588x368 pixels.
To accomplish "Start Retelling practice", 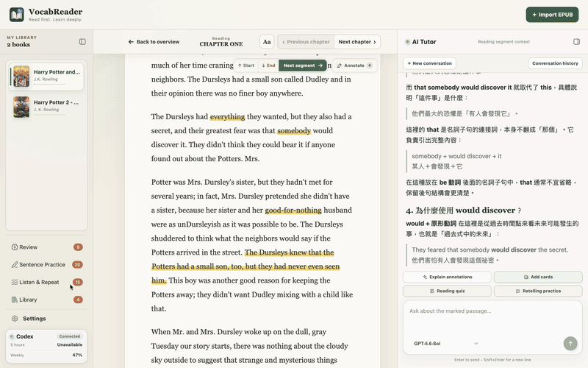I will [x=538, y=291].
